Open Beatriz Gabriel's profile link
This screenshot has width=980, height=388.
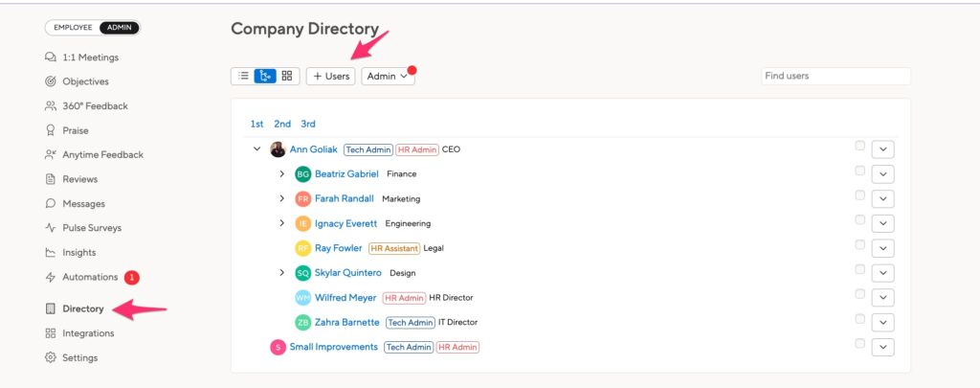pos(346,174)
